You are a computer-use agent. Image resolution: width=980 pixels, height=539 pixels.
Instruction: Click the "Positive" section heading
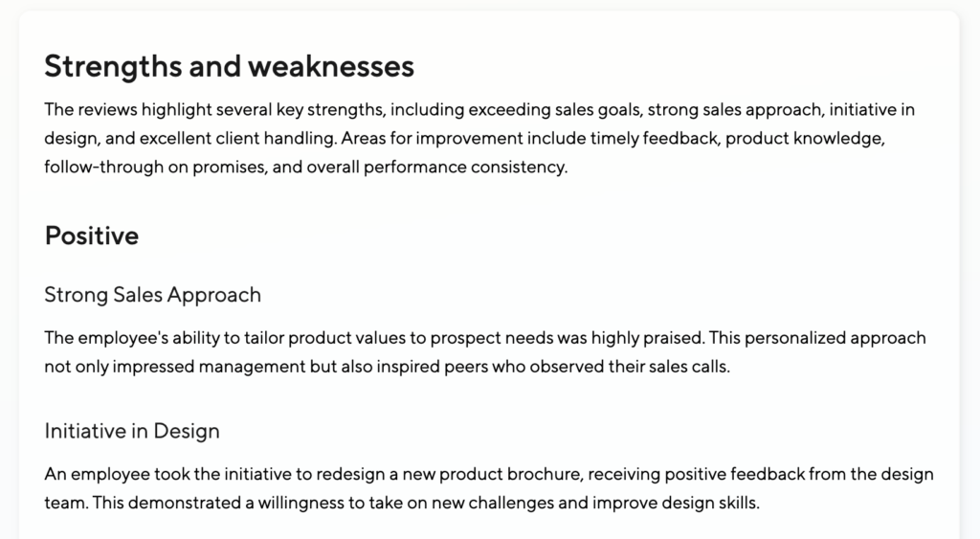click(92, 236)
